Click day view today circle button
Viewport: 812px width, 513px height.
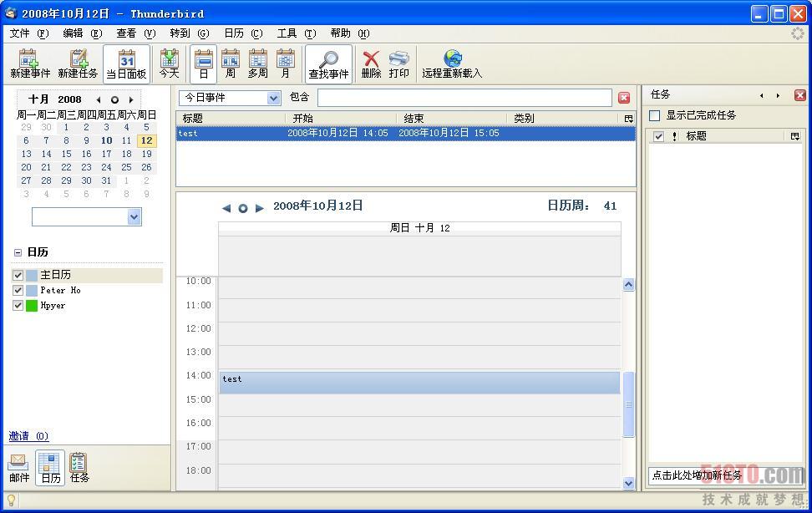(x=243, y=208)
